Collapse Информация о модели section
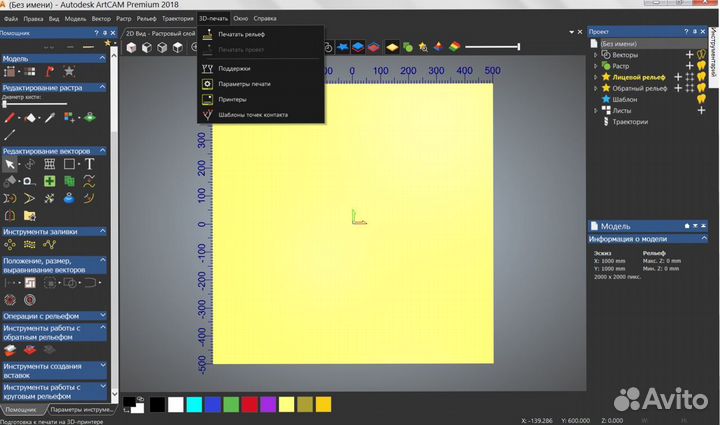 pos(704,238)
